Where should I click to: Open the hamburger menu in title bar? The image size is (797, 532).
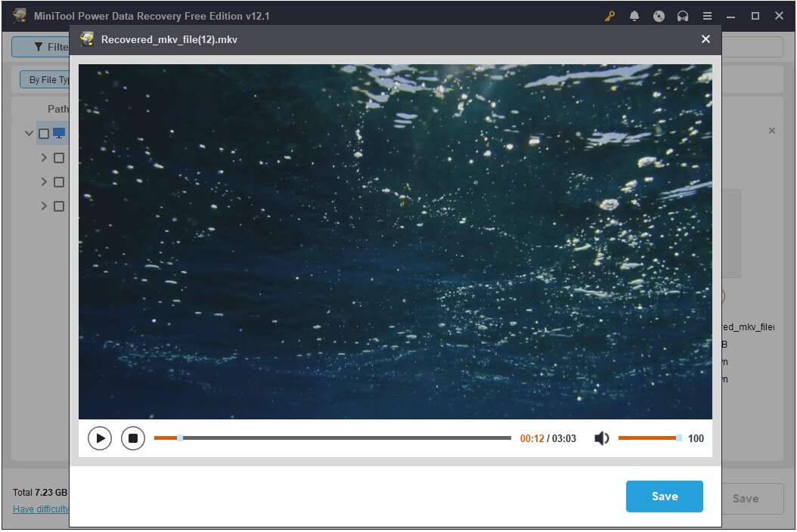tap(707, 17)
